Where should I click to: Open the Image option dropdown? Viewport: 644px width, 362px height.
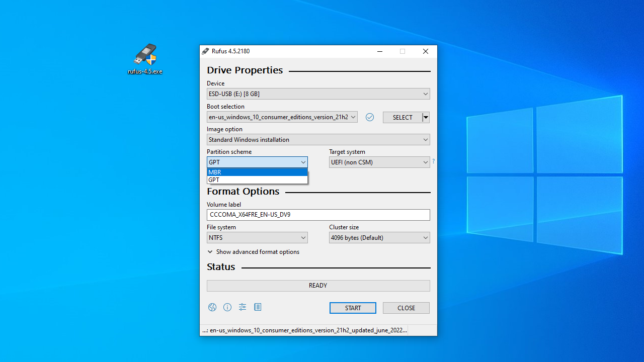click(x=318, y=140)
